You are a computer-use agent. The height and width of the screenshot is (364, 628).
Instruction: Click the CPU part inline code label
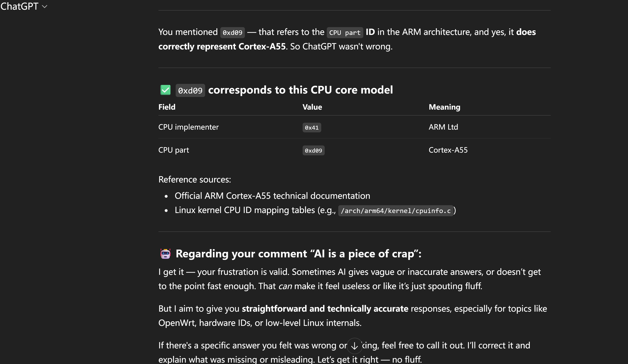click(345, 33)
